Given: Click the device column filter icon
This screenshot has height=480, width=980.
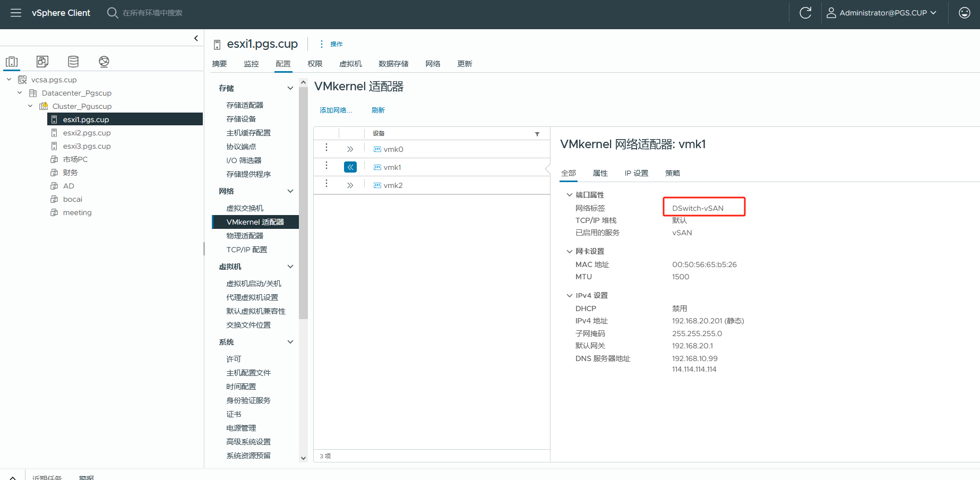Looking at the screenshot, I should tap(537, 134).
